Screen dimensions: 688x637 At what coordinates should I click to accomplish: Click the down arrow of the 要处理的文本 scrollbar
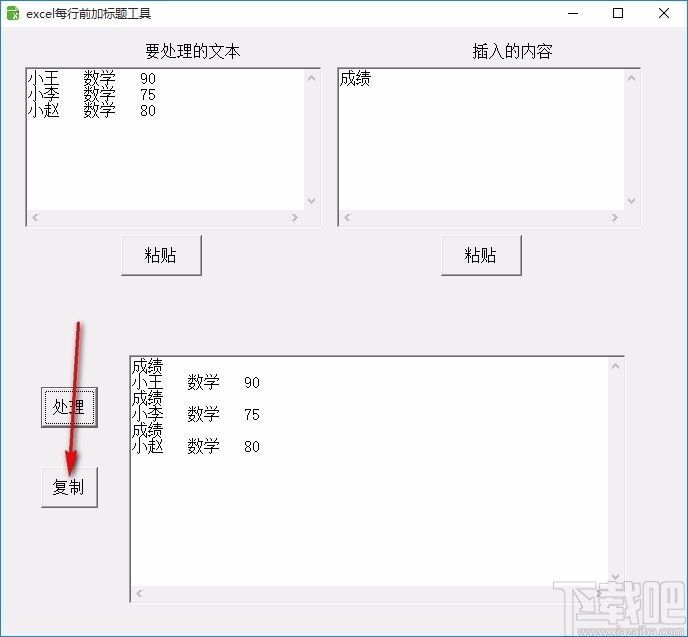[x=312, y=201]
